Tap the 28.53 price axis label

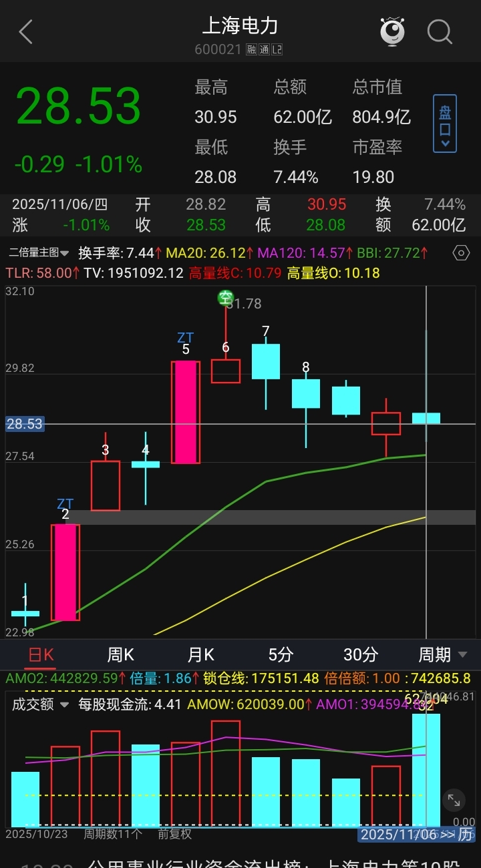coord(25,424)
